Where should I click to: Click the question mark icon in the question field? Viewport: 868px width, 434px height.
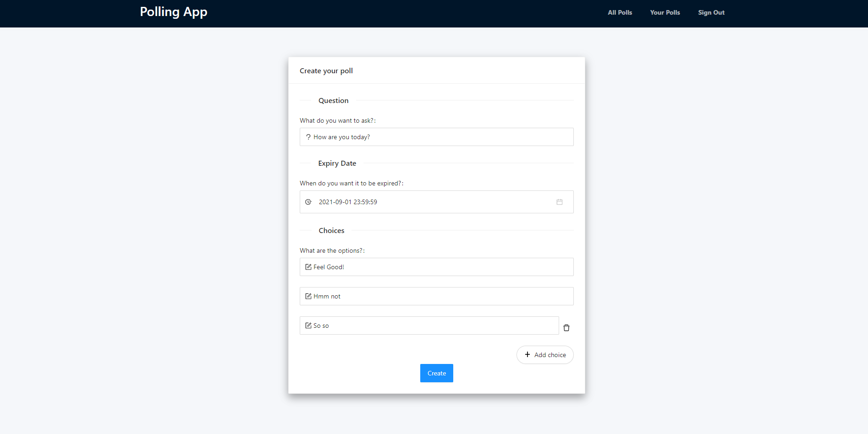pos(308,137)
